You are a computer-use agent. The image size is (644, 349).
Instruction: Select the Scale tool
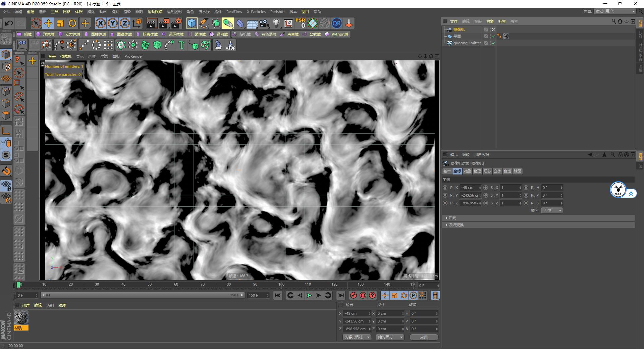click(x=60, y=23)
